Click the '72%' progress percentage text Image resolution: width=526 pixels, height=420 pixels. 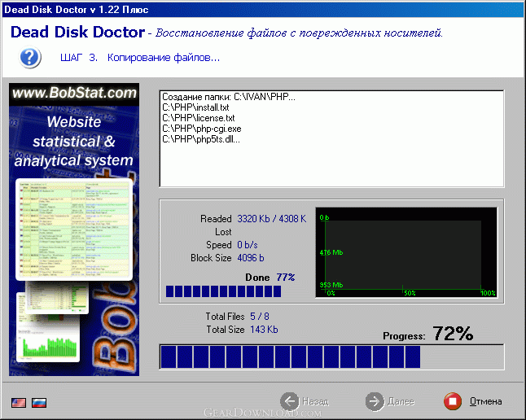coord(453,334)
